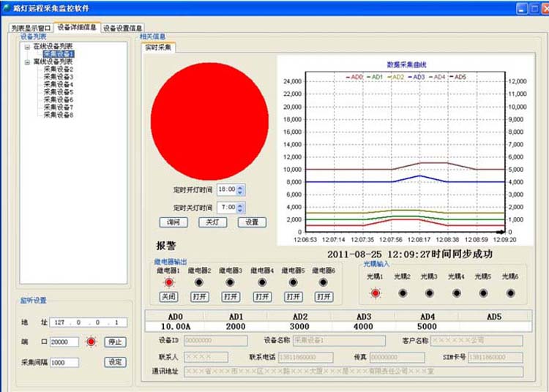This screenshot has height=392, width=549.
Task: Click the SIM卡号 input field
Action: click(x=496, y=357)
